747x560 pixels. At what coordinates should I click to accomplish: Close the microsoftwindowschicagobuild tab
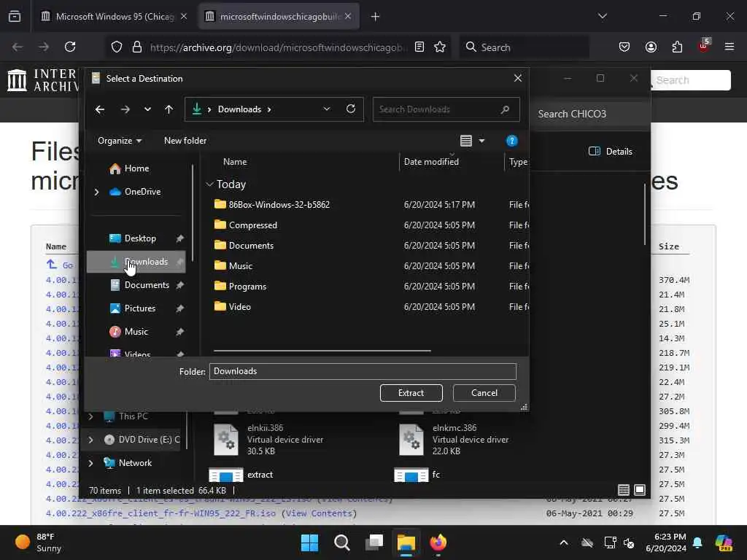[348, 17]
